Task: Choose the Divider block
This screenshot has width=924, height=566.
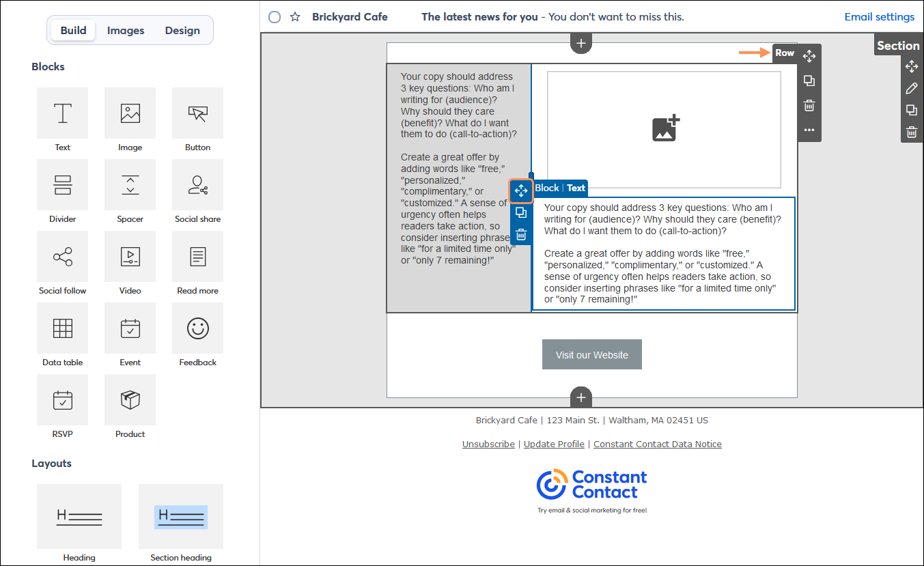Action: click(62, 184)
